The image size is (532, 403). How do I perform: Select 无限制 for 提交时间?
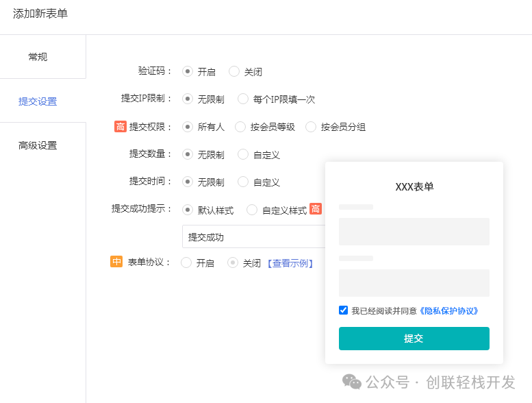pos(188,182)
